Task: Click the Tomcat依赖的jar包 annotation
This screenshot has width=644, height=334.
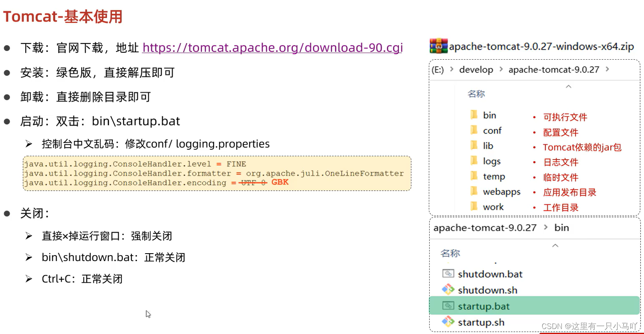Action: point(582,147)
